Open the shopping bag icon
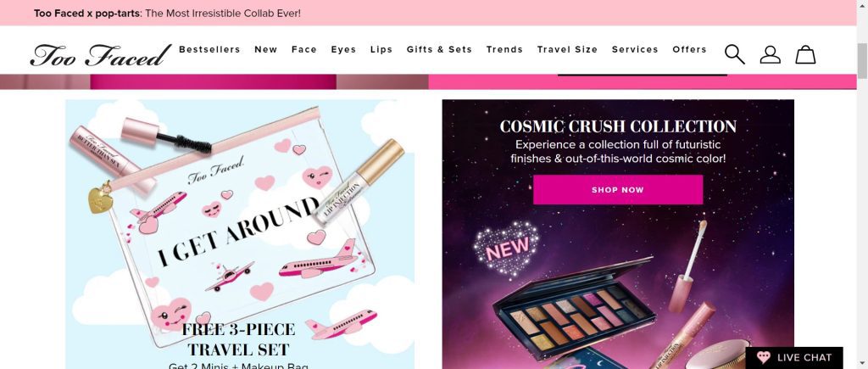Screen dimensions: 868x369 pos(805,54)
